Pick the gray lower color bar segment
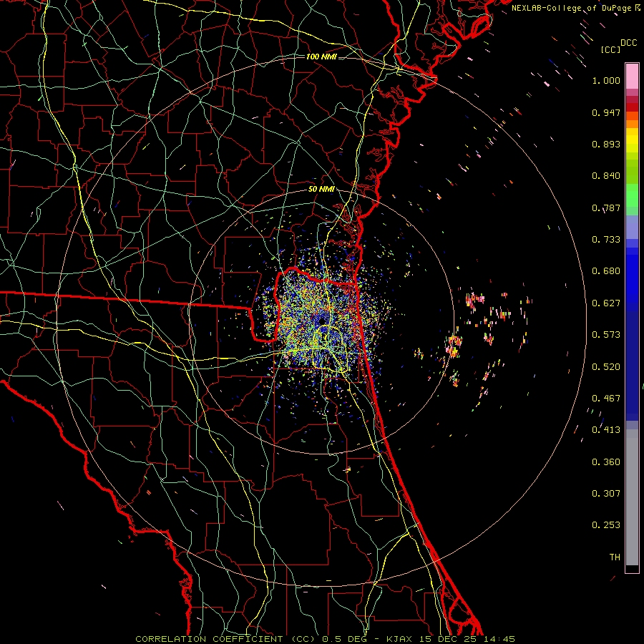The image size is (644, 644). (x=632, y=497)
